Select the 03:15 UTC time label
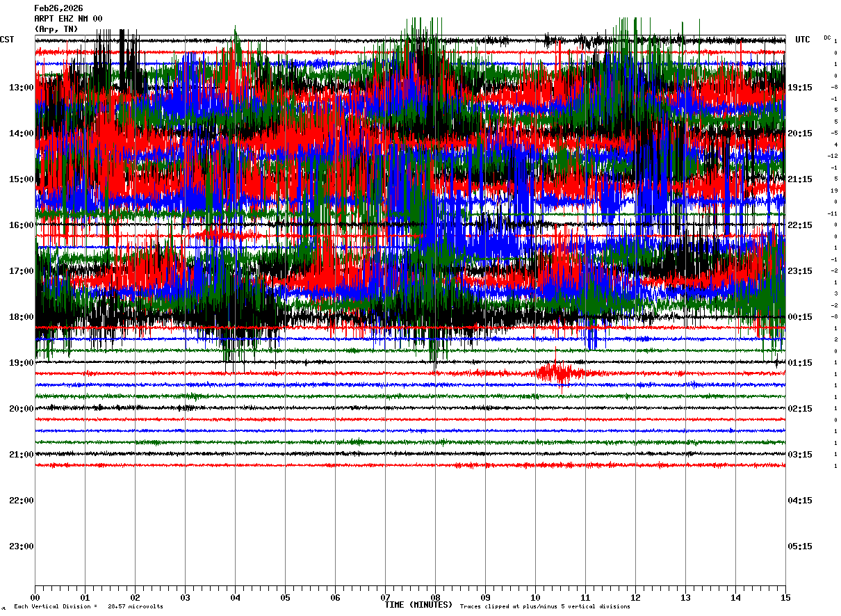841x616 pixels. click(x=800, y=455)
